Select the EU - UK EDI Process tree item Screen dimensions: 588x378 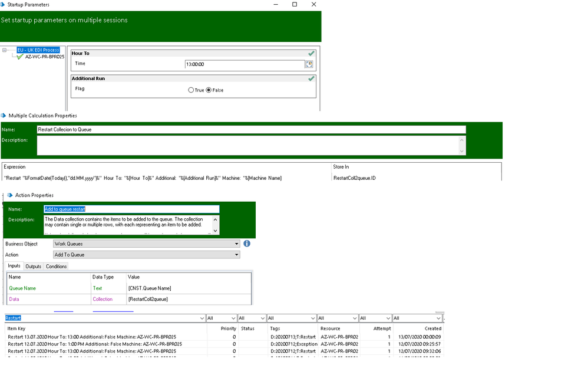point(38,50)
